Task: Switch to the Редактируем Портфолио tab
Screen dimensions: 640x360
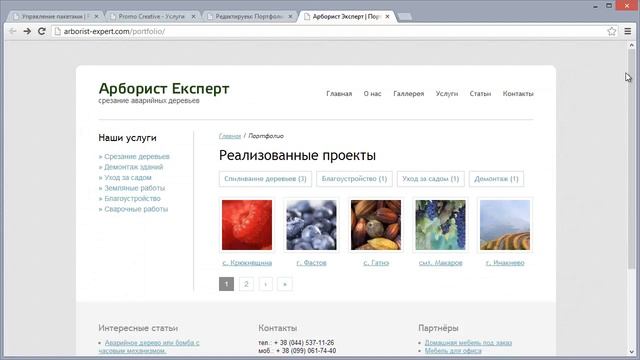Action: pyautogui.click(x=249, y=17)
